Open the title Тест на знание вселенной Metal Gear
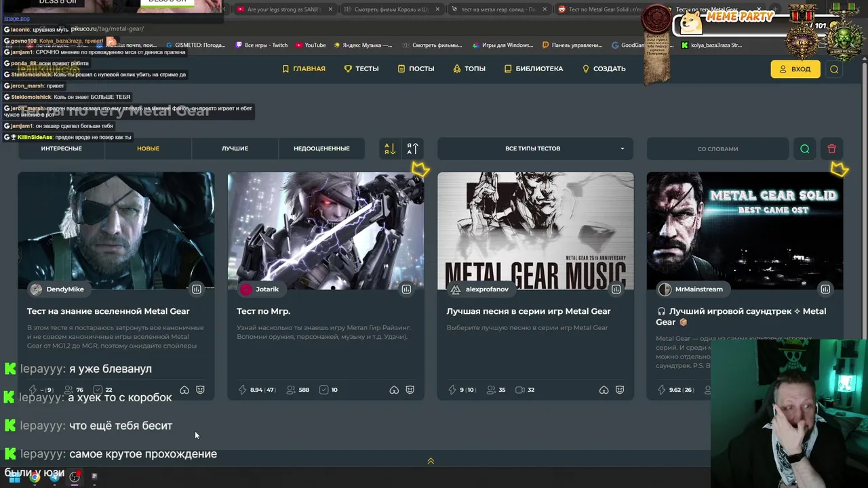This screenshot has width=868, height=488. pyautogui.click(x=108, y=311)
